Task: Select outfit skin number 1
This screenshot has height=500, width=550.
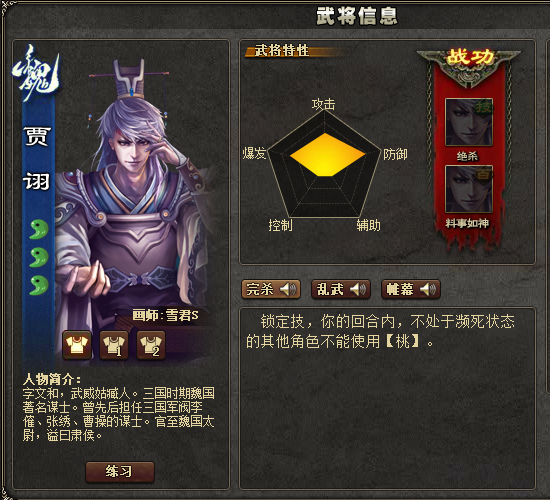Action: click(x=114, y=345)
